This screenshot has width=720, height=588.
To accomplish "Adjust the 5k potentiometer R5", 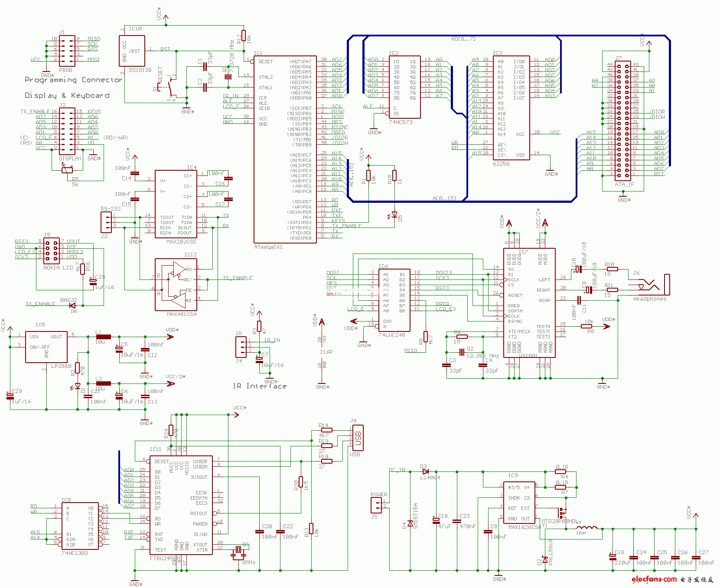I will coord(67,171).
